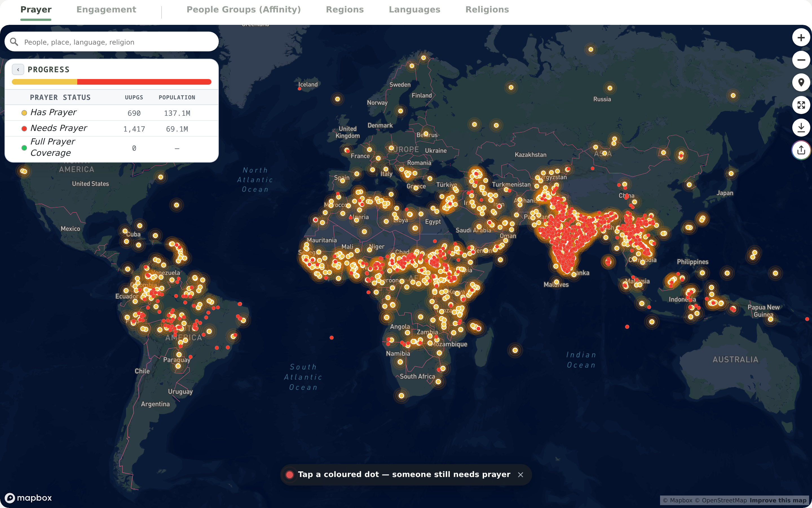Zoom out with the minus button

801,60
